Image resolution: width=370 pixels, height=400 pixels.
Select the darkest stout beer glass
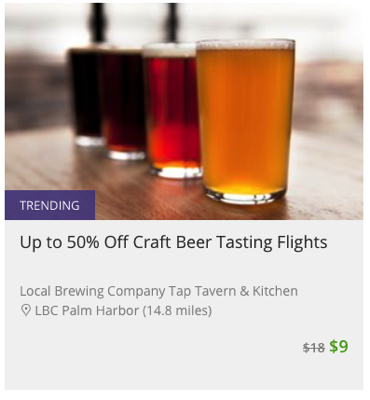coord(86,97)
